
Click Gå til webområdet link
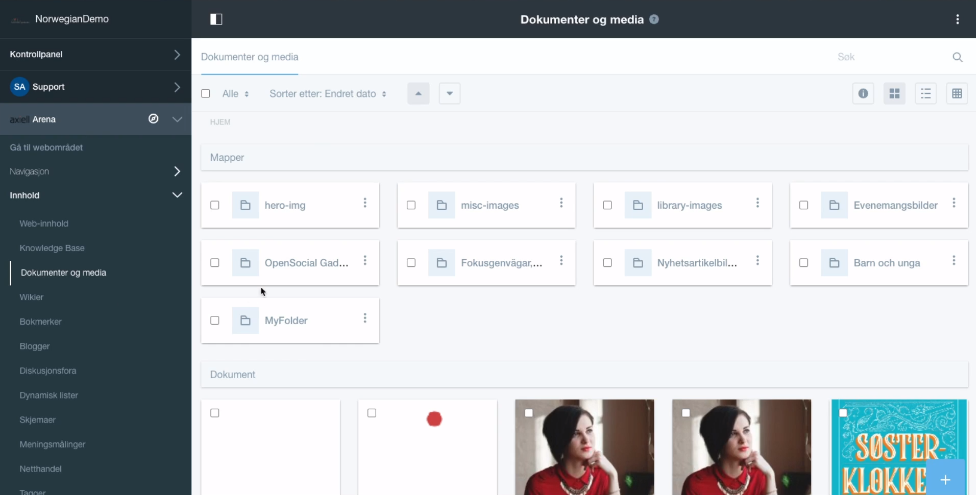[x=46, y=147]
